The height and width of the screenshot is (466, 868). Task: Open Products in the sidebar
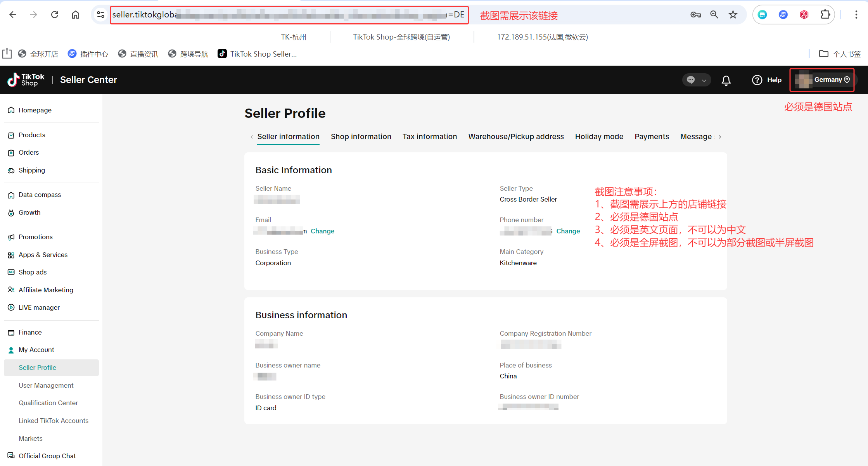coord(32,135)
